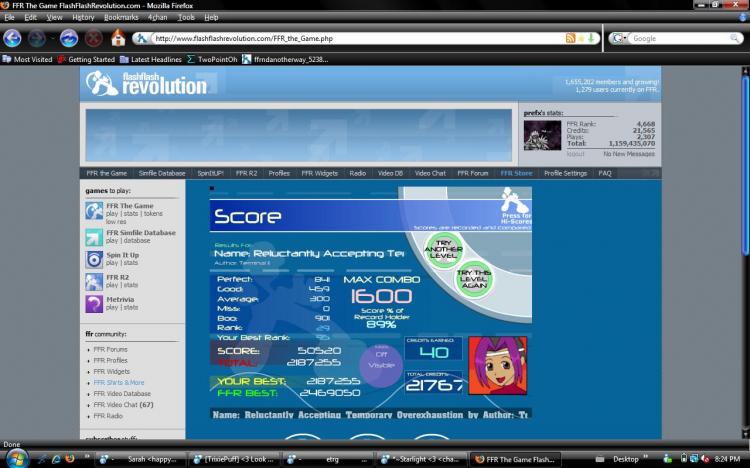The height and width of the screenshot is (468, 750).
Task: Click the page vertical scrollbar thumb
Action: [x=745, y=165]
